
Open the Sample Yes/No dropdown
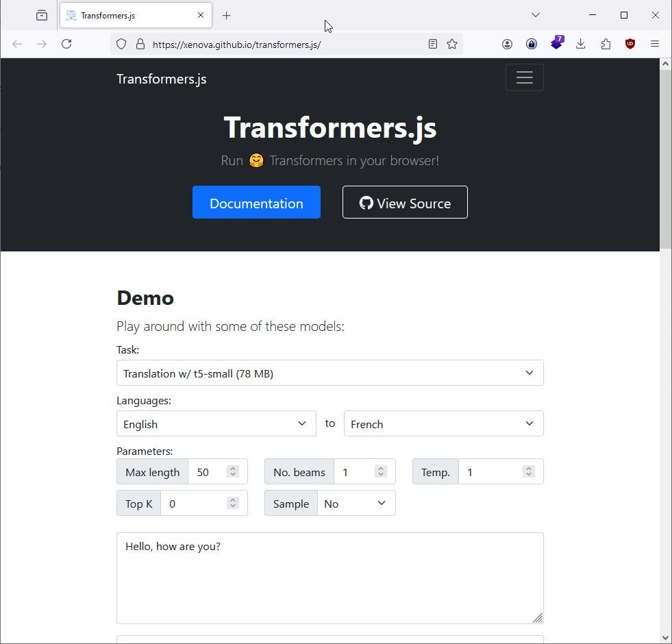[x=356, y=504]
